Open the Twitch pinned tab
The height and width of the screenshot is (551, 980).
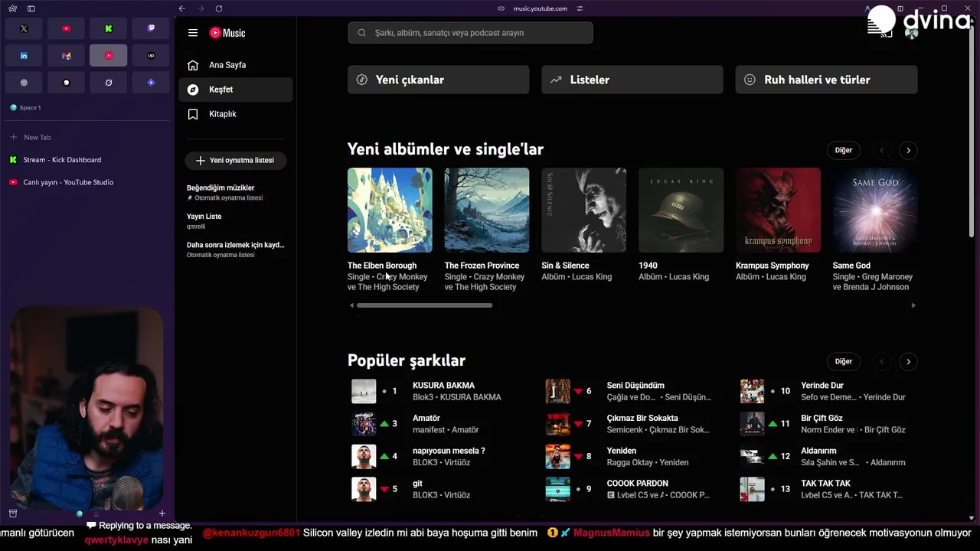coord(151,28)
